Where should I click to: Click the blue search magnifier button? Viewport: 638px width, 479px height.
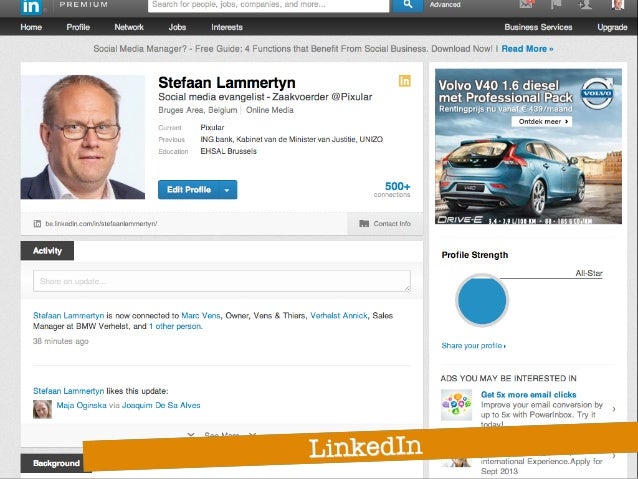(x=408, y=5)
